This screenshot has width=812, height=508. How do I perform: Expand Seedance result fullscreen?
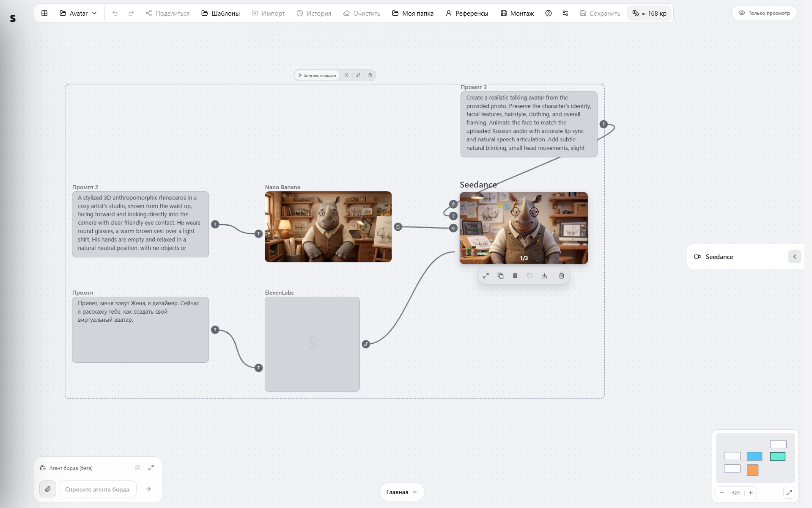pos(486,276)
